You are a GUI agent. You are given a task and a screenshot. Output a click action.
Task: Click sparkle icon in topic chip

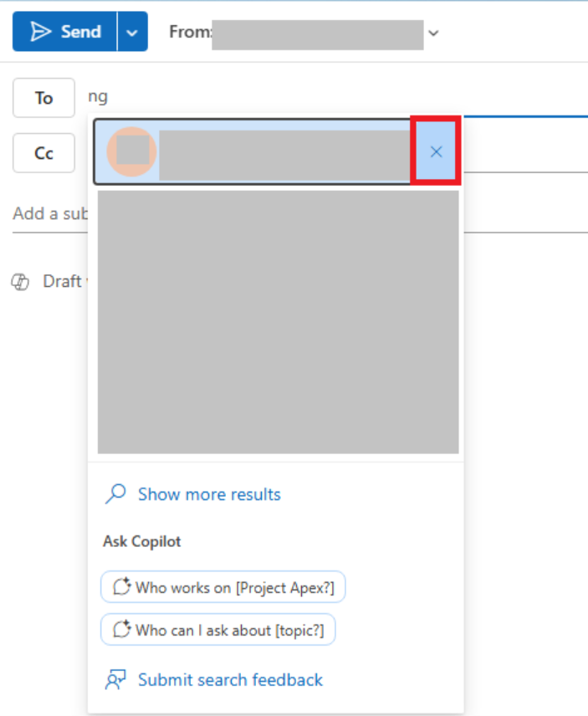click(122, 629)
